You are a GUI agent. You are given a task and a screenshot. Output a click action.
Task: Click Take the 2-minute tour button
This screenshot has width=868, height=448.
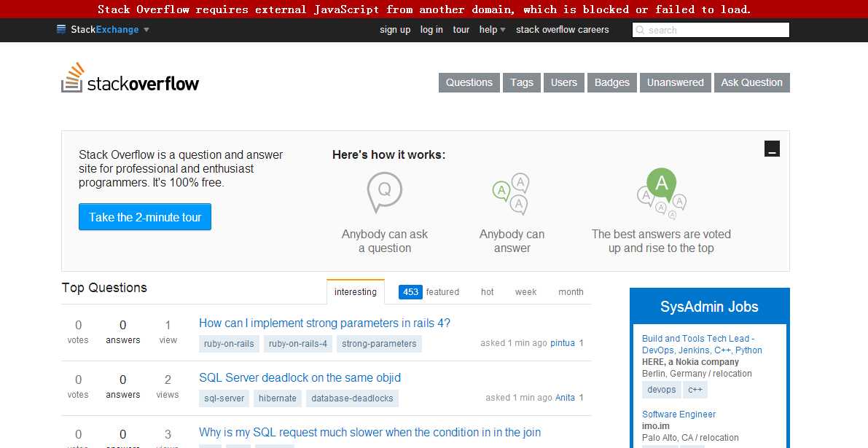click(x=145, y=217)
